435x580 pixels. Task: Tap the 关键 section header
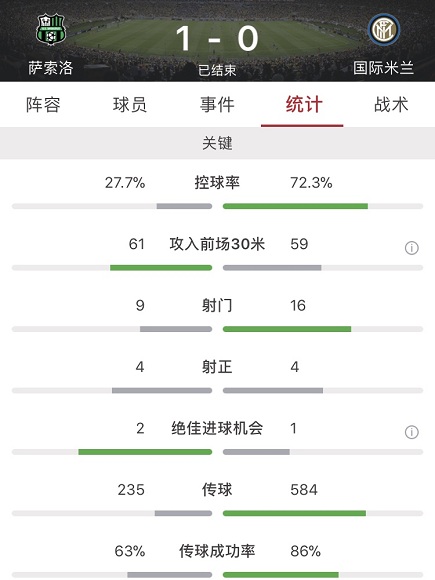[218, 143]
